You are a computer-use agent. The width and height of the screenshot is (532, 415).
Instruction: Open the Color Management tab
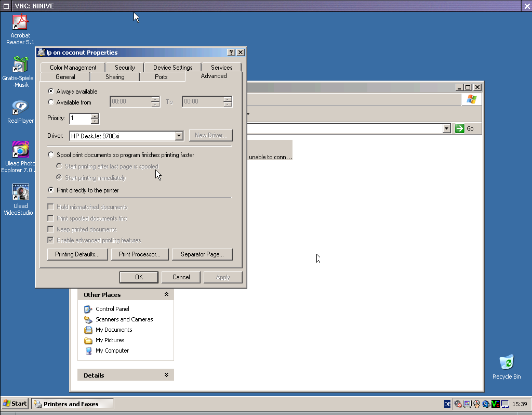pos(73,68)
